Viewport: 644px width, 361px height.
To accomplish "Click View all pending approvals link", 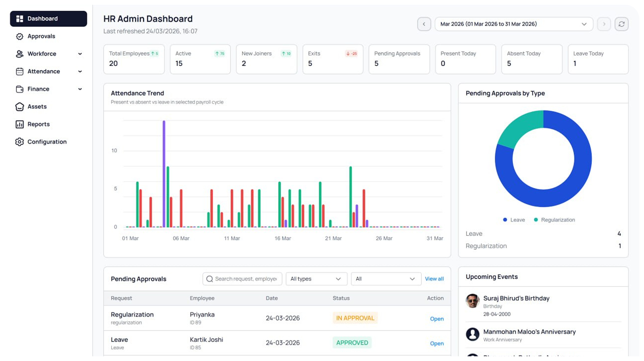I will click(434, 279).
